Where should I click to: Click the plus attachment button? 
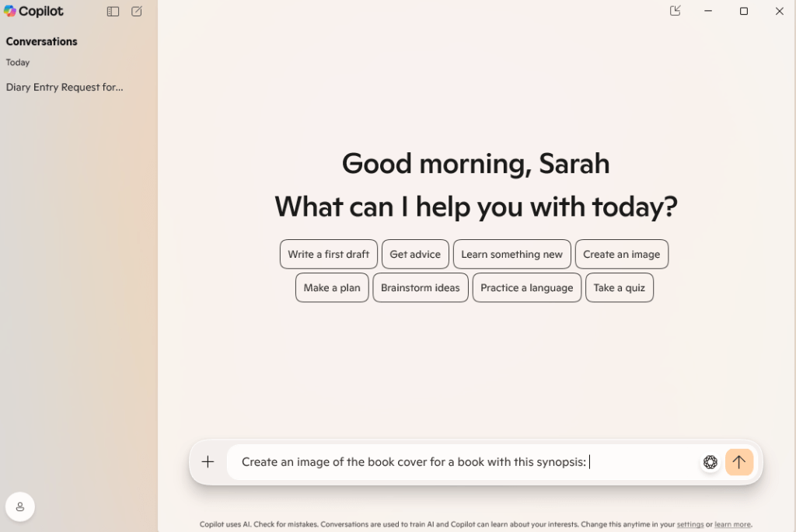click(208, 462)
